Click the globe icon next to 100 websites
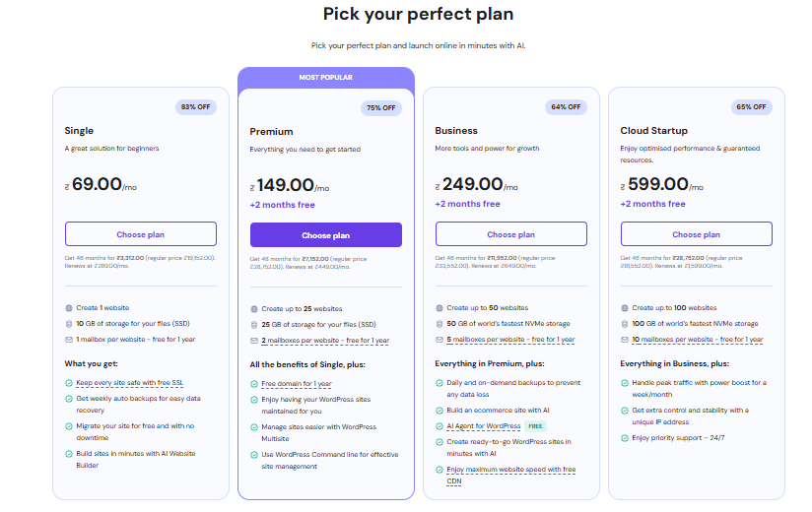 [625, 308]
